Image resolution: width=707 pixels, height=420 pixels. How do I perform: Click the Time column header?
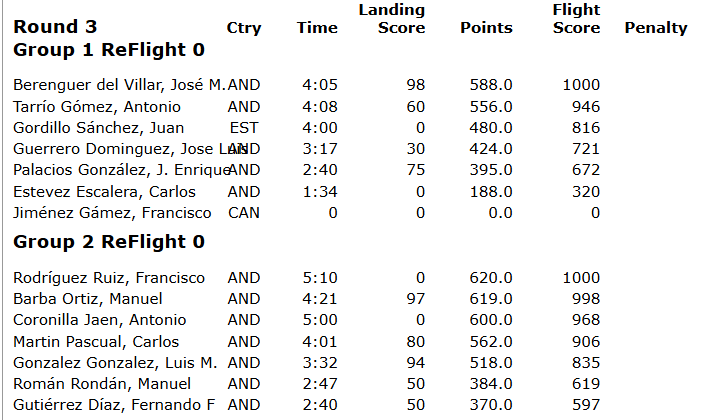[x=317, y=28]
